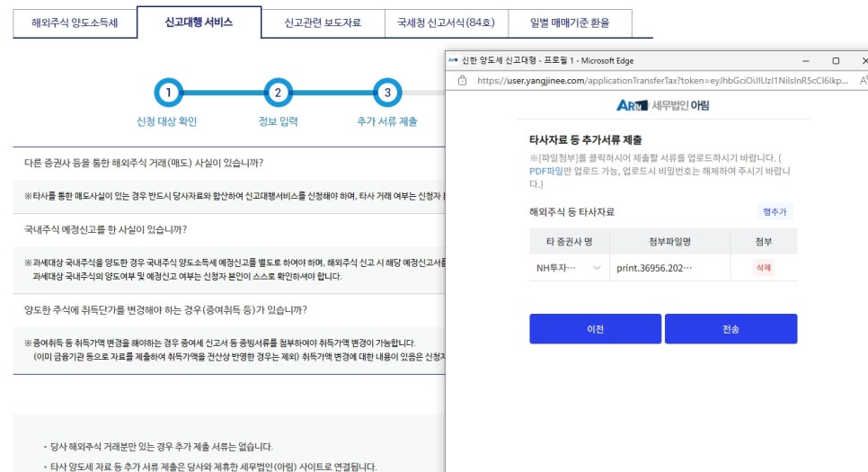Maximize the Edge popup window

pos(836,60)
